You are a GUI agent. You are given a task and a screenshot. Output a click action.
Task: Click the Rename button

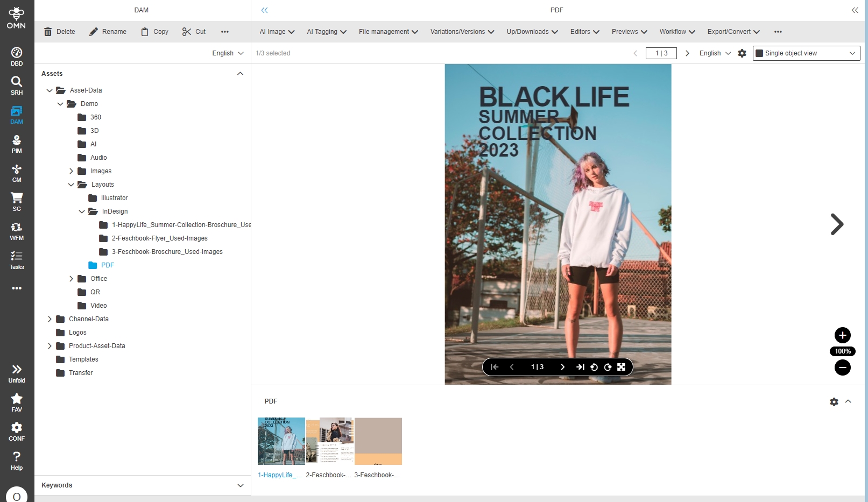[x=108, y=32]
